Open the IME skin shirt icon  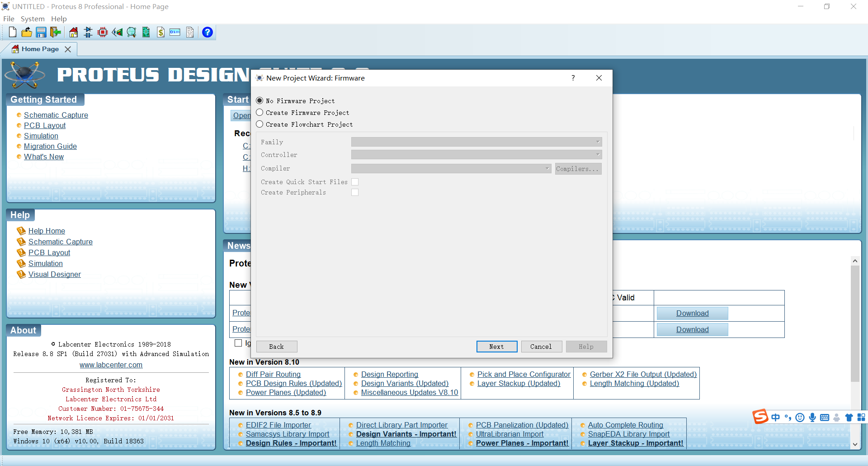point(849,417)
